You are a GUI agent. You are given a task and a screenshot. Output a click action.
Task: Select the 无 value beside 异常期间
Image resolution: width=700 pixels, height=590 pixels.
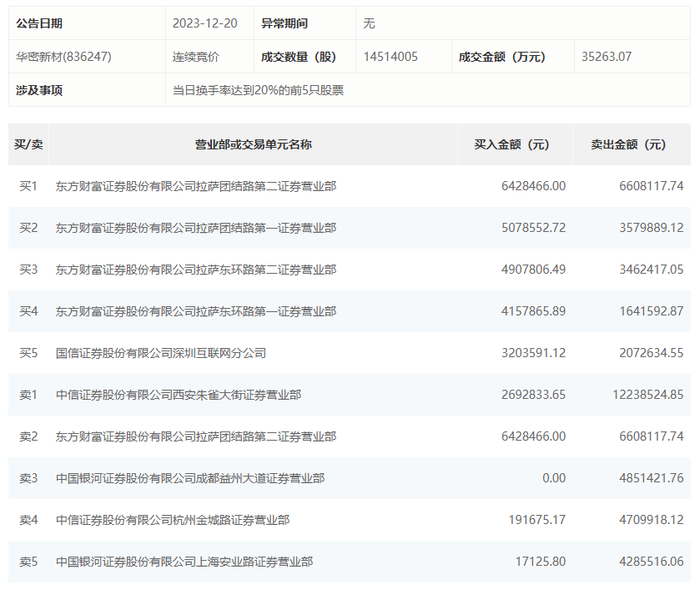[x=369, y=23]
